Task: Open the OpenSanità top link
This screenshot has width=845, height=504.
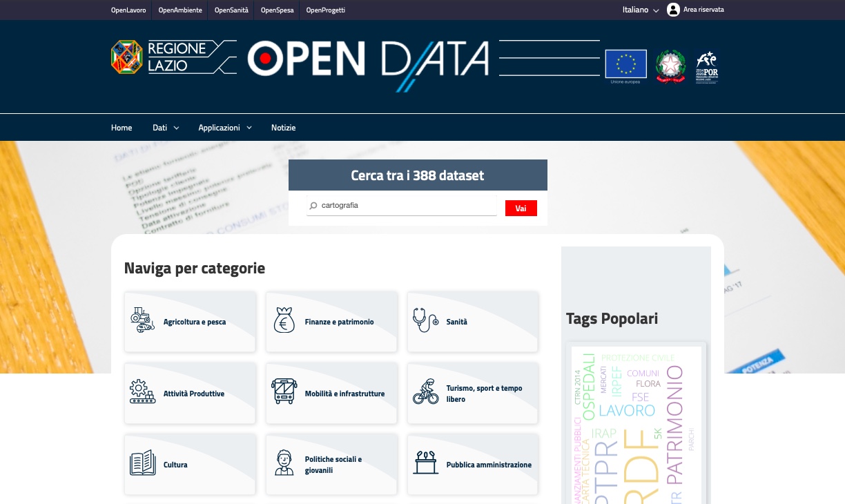Action: tap(231, 10)
